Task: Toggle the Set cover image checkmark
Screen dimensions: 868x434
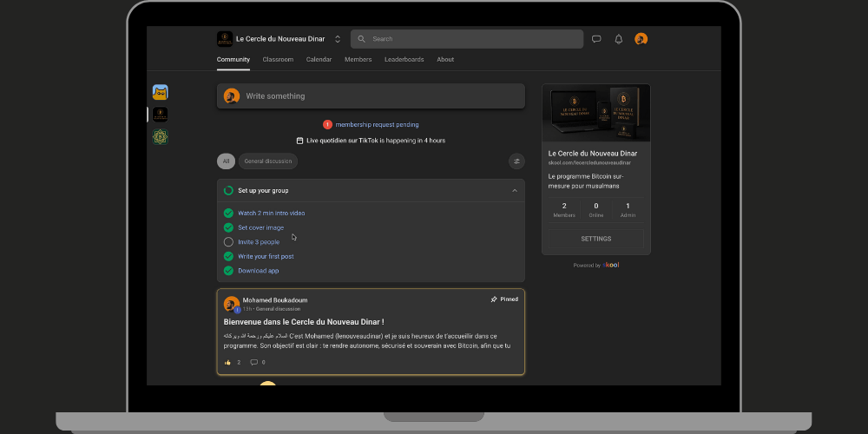Action: 228,227
